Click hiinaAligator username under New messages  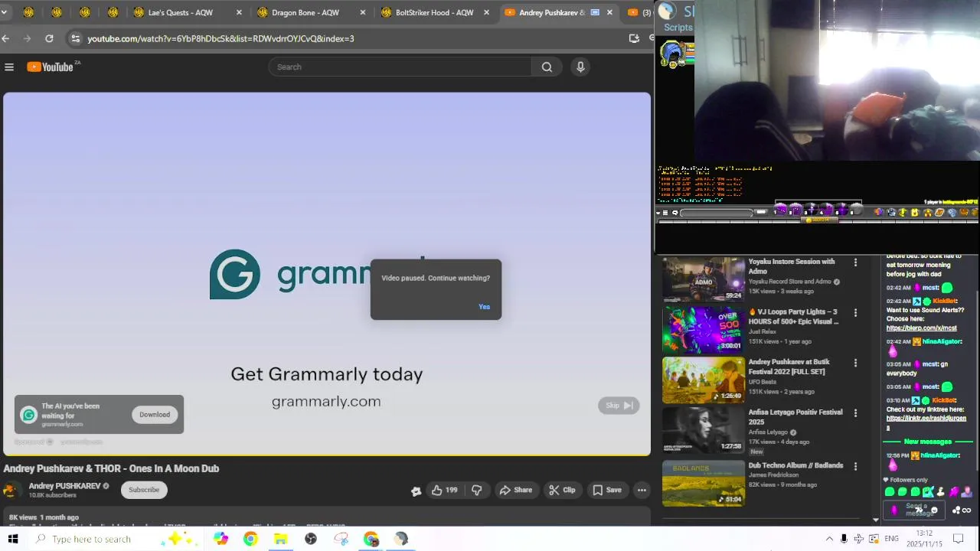pos(940,455)
